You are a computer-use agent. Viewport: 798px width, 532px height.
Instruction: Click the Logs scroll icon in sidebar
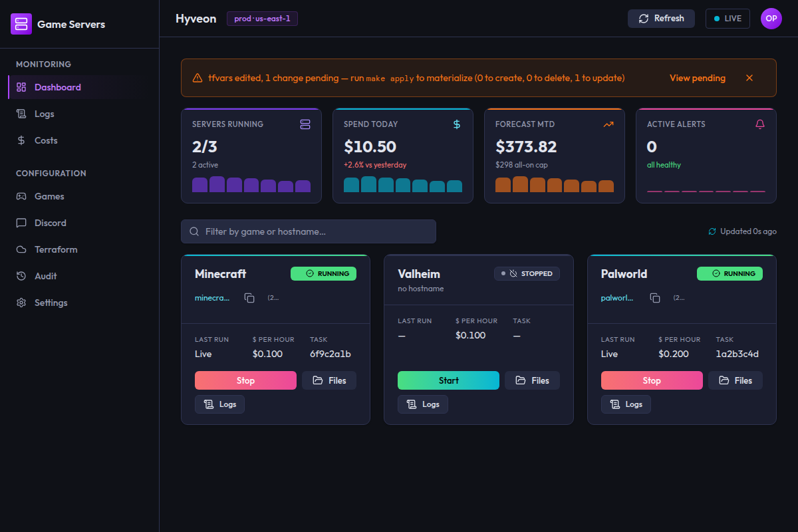coord(21,114)
